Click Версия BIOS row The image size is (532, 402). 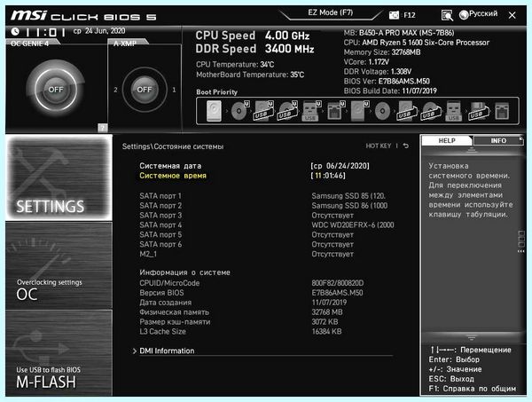[x=266, y=293]
